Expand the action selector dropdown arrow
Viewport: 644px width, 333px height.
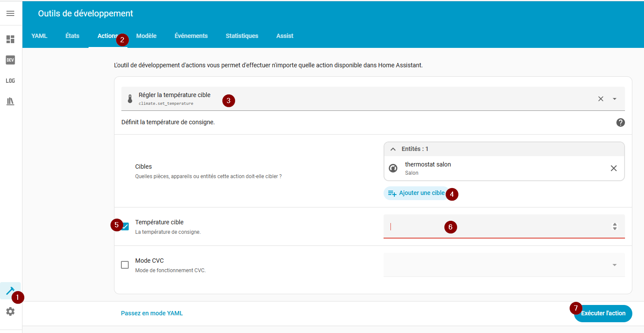click(x=615, y=99)
